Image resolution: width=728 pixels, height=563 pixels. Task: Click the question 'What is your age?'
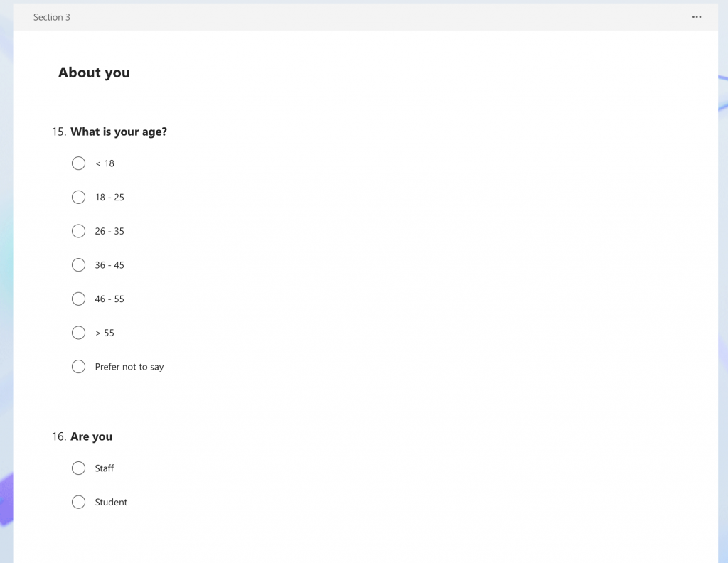(119, 132)
